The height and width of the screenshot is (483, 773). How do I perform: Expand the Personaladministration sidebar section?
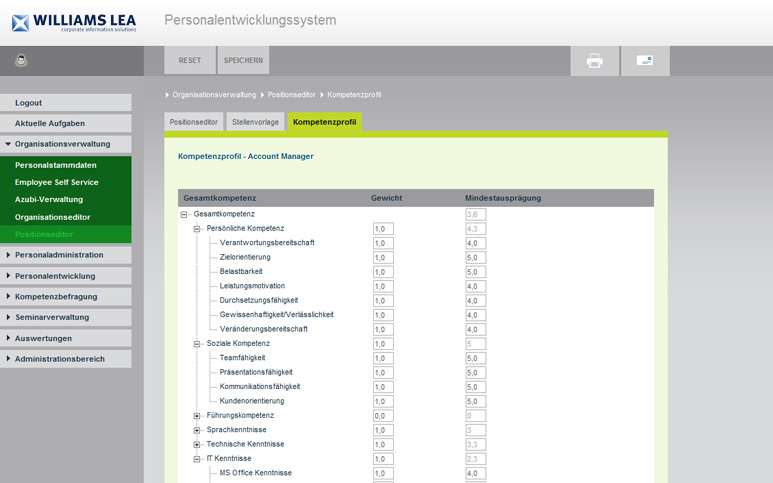[x=66, y=255]
